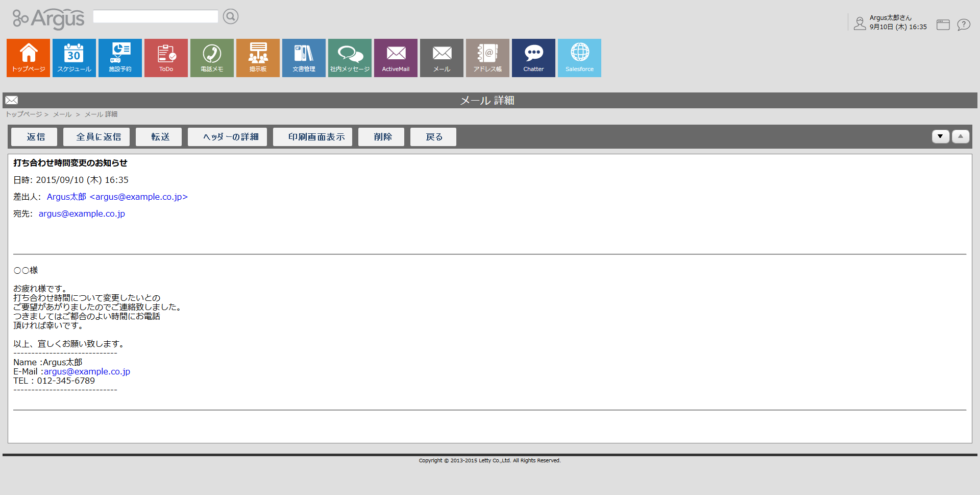This screenshot has height=495, width=980.
Task: Open the ToDo checklist icon
Action: coord(166,58)
